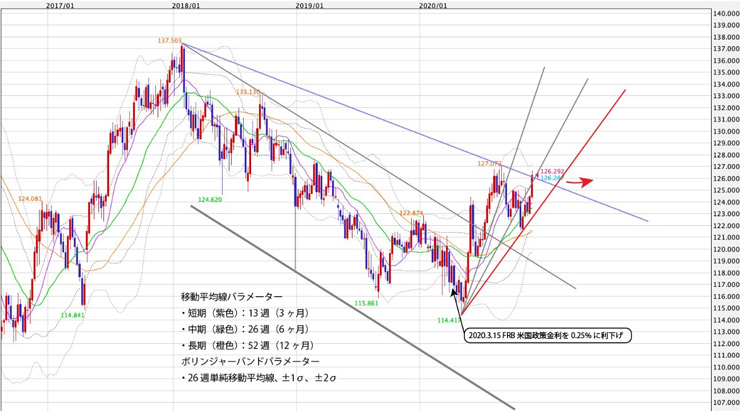
Task: Click the 138.000 price axis label
Action: (727, 37)
